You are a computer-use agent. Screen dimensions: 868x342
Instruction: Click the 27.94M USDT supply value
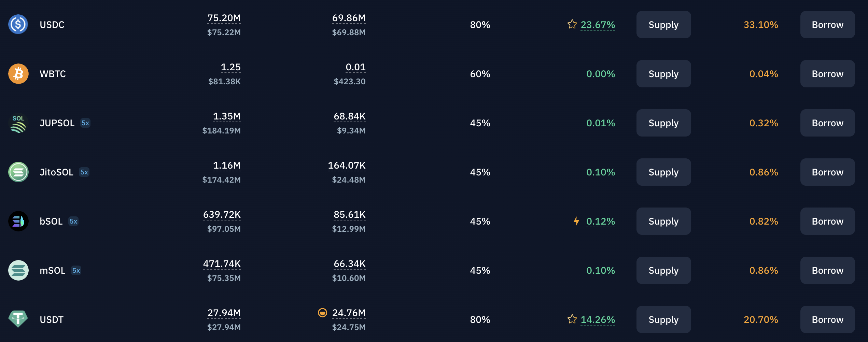pyautogui.click(x=224, y=313)
